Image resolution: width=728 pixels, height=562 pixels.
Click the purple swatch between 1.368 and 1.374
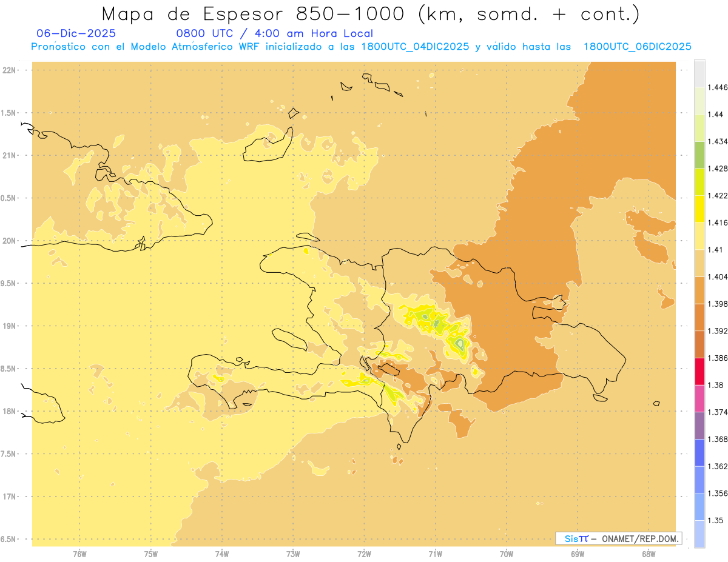(699, 426)
